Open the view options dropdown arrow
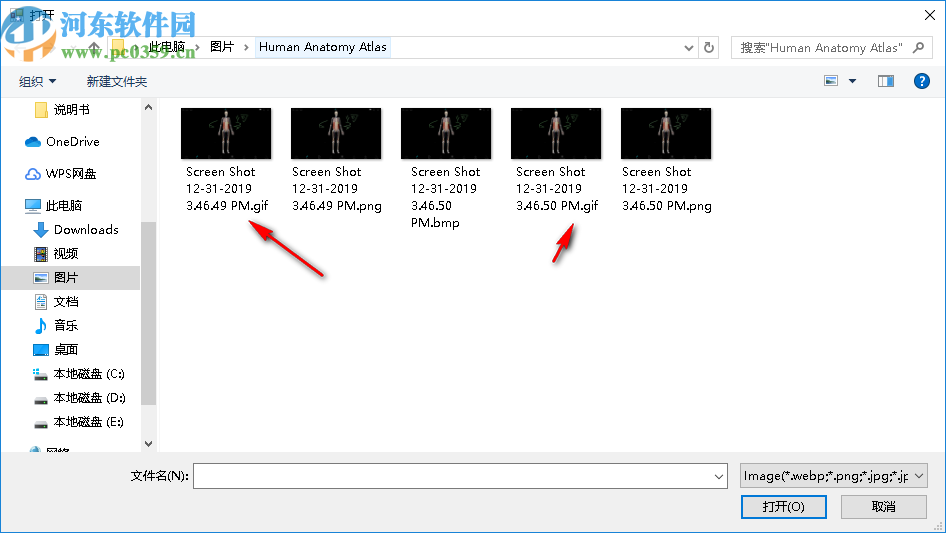Viewport: 946px width, 533px height. click(x=852, y=81)
